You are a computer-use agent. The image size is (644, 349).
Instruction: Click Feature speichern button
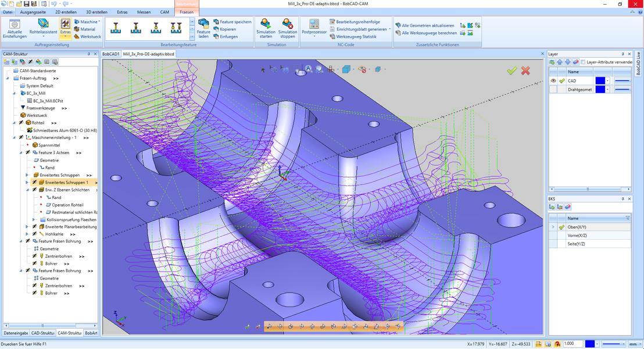232,22
